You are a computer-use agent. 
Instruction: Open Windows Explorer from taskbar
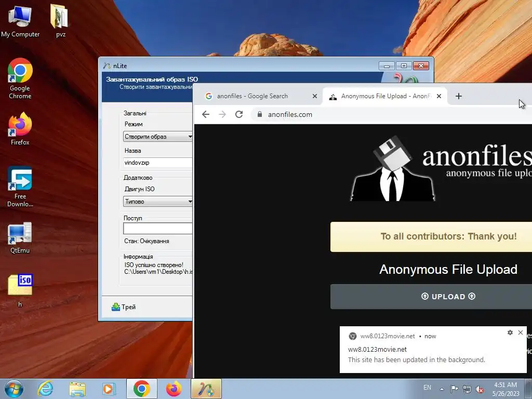(x=77, y=389)
